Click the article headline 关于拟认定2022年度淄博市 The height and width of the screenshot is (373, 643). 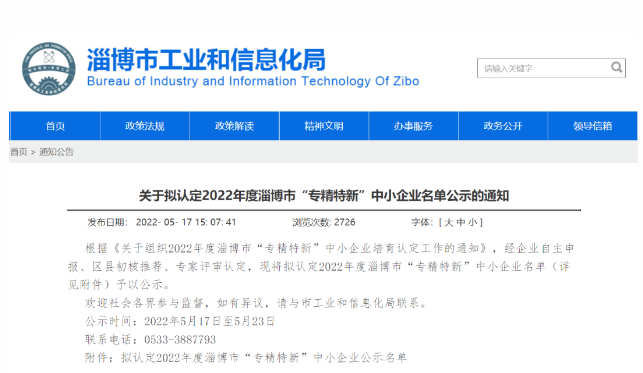[x=324, y=196]
